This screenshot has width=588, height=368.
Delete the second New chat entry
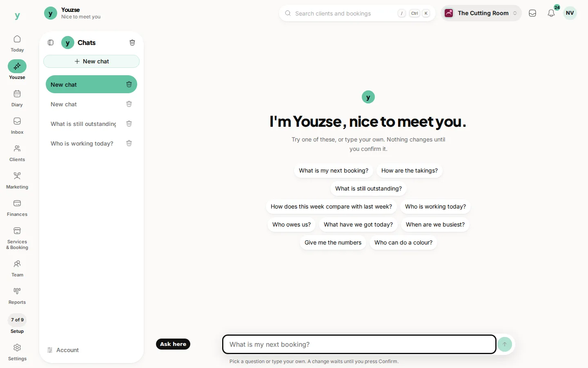(x=129, y=104)
